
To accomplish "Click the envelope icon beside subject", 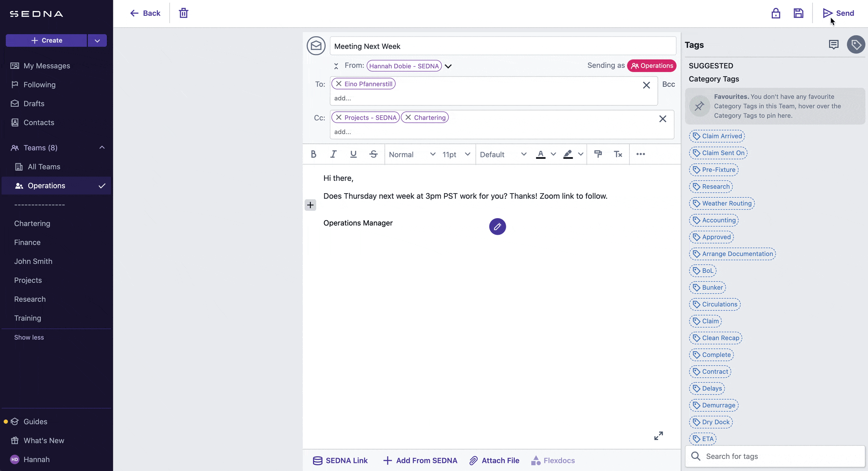I will (316, 46).
